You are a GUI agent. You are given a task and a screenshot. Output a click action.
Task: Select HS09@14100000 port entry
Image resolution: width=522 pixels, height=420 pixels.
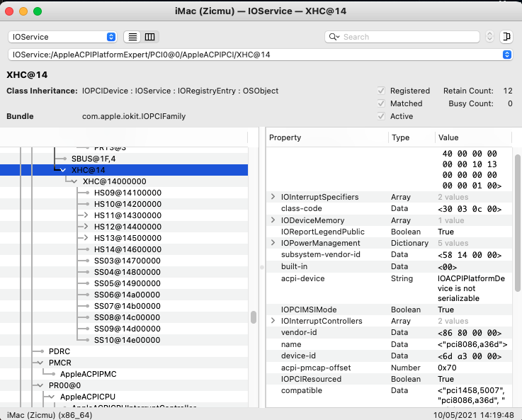124,193
